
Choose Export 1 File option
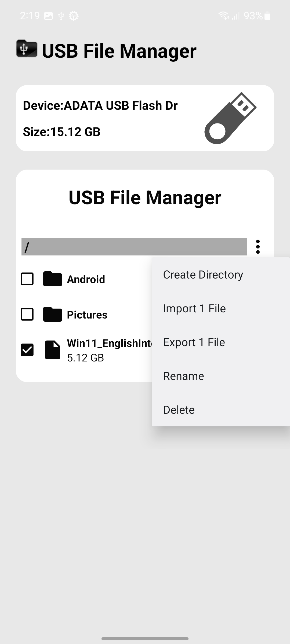pos(194,342)
